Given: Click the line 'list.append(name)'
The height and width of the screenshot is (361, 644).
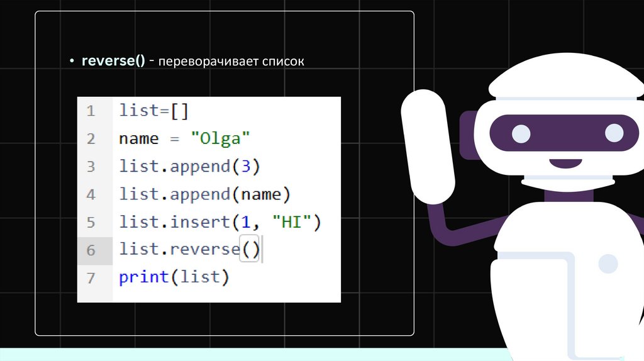Looking at the screenshot, I should tap(204, 195).
